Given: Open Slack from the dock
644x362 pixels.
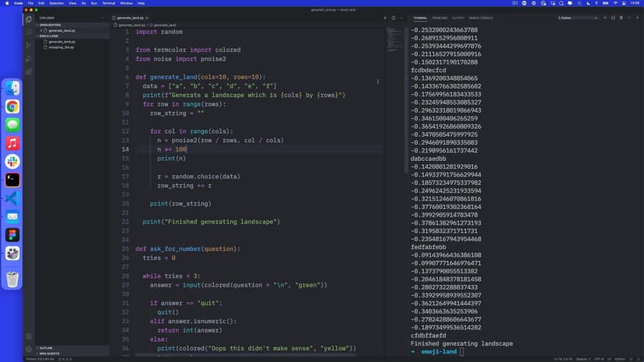Looking at the screenshot, I should pos(12,162).
